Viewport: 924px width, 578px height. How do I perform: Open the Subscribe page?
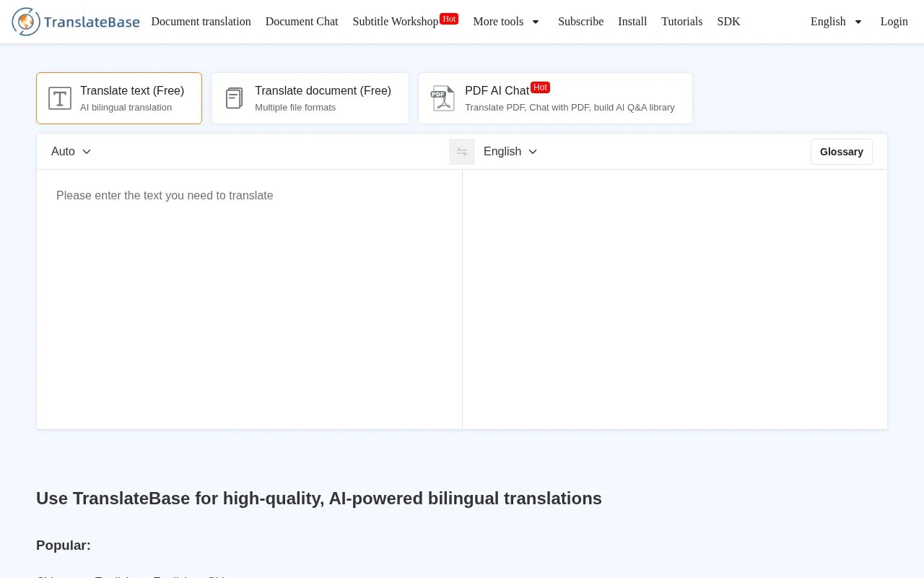[580, 22]
